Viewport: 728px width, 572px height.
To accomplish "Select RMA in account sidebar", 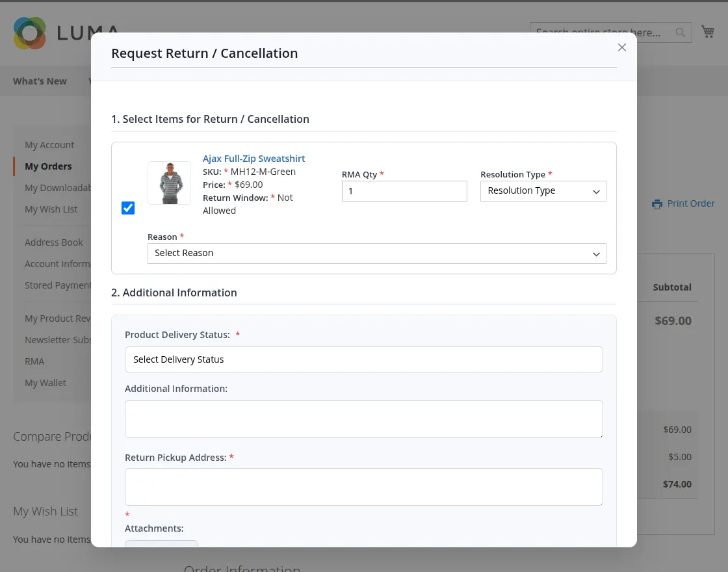I will (x=34, y=361).
